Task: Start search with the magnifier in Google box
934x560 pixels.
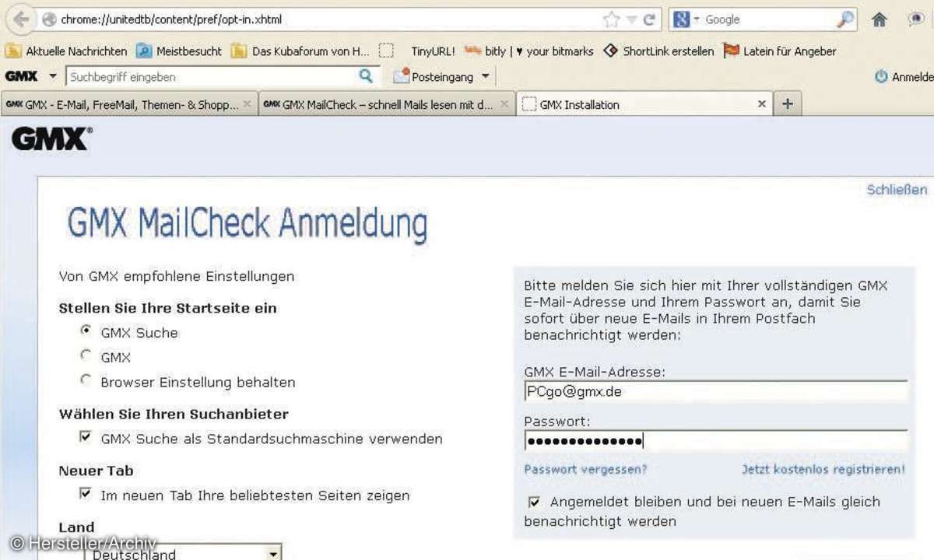Action: pyautogui.click(x=845, y=19)
